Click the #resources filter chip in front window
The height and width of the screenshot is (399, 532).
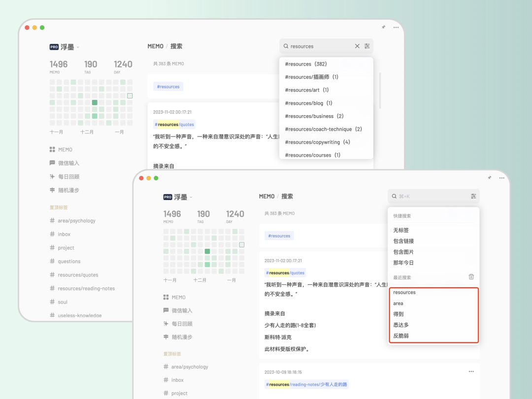279,236
